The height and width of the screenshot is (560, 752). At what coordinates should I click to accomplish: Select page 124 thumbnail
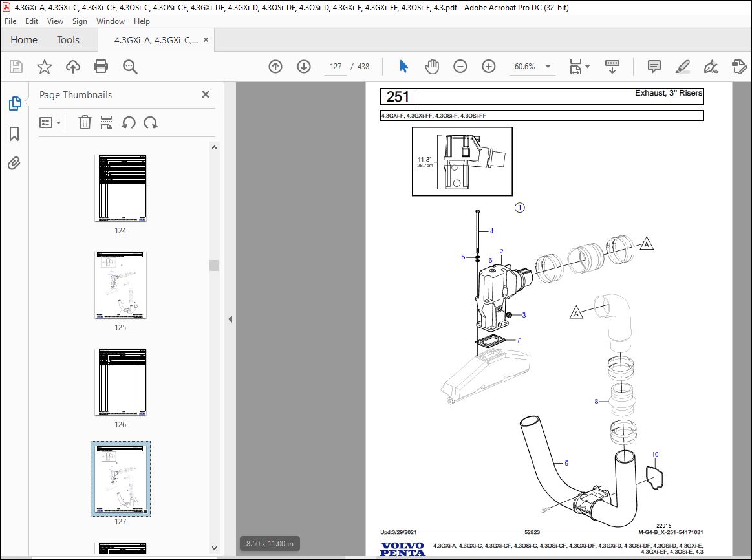coord(121,188)
